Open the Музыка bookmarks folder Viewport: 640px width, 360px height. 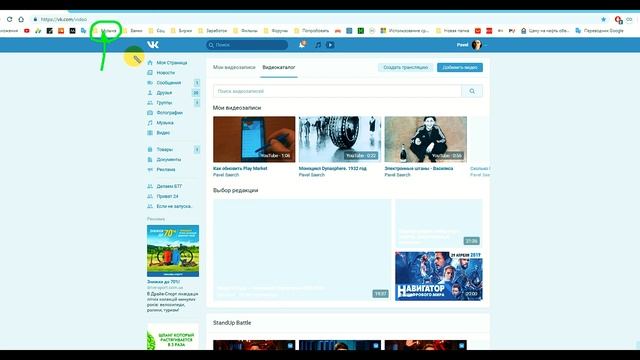106,31
